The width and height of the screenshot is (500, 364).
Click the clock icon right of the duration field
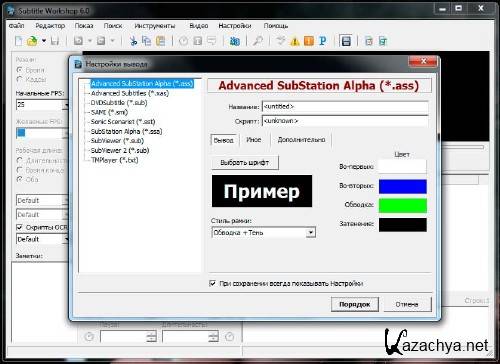coord(230,337)
